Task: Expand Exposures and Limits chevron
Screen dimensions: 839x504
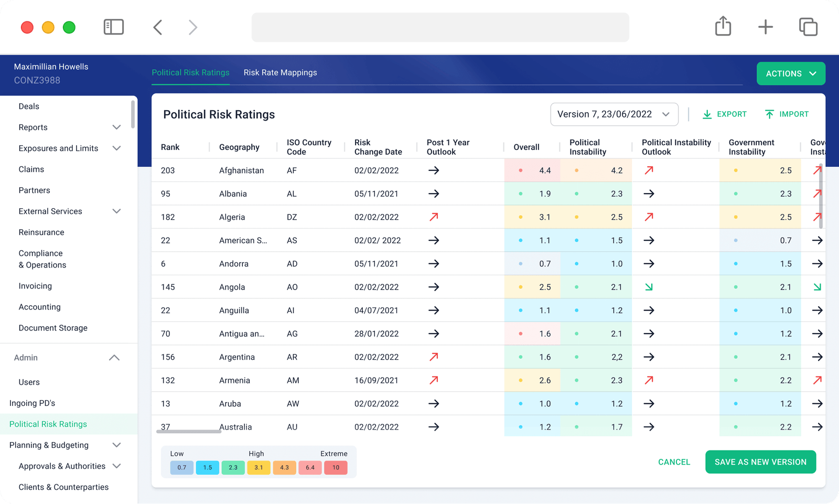Action: pyautogui.click(x=116, y=148)
